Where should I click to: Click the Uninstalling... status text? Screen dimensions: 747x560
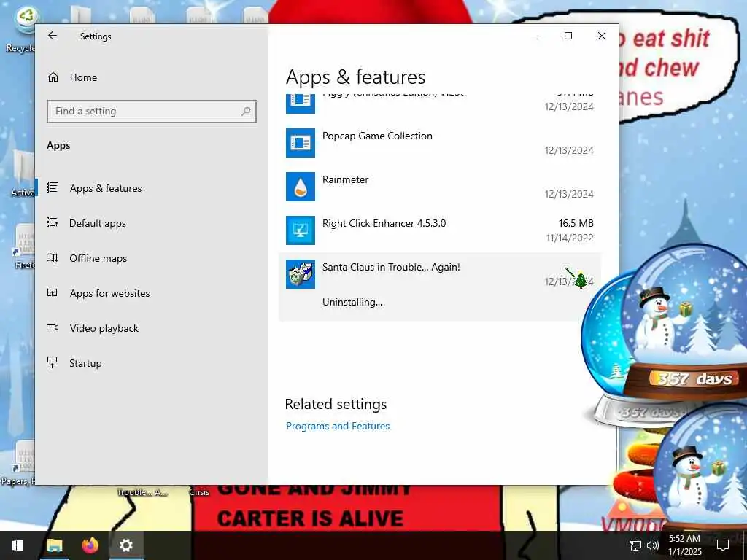pyautogui.click(x=352, y=303)
